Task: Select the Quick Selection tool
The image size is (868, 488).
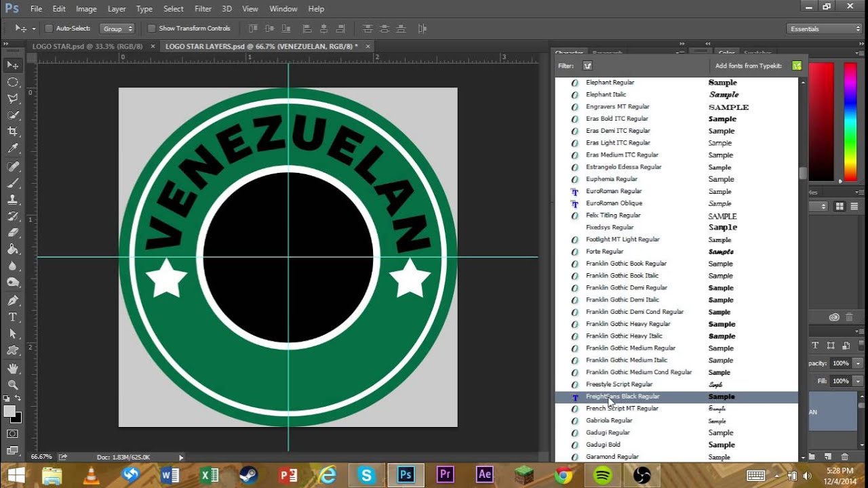Action: point(13,115)
